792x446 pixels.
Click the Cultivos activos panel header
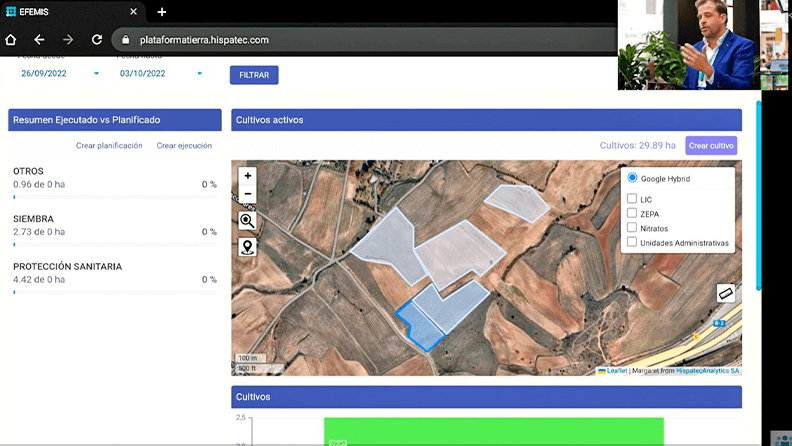click(486, 120)
